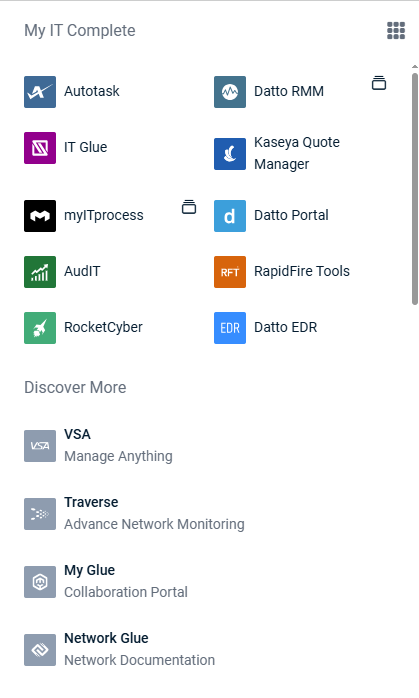Open the blue Datto EDR icon
The image size is (419, 698).
pyautogui.click(x=230, y=328)
